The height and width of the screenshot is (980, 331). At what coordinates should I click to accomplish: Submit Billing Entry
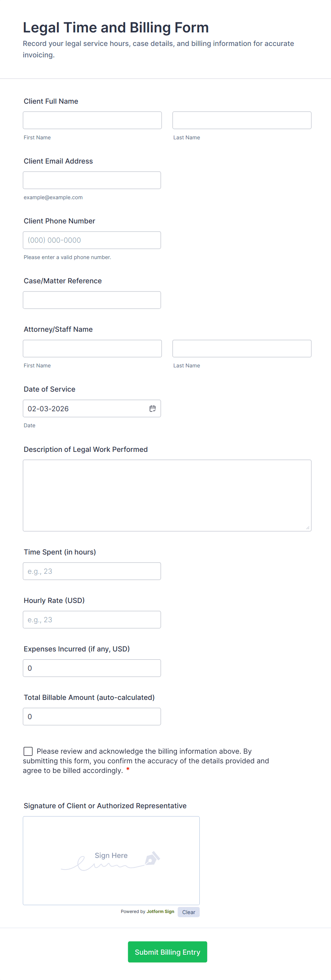pyautogui.click(x=167, y=952)
